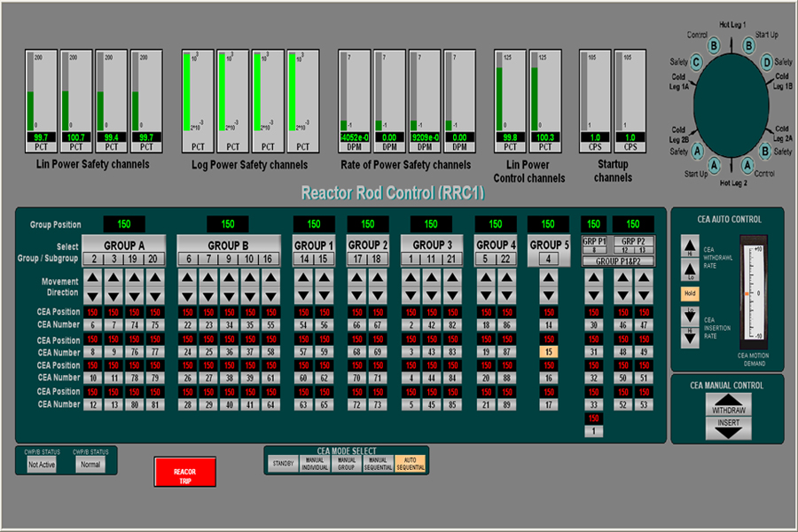Click the up arrow for subgroup 11 in Group 3
This screenshot has height=532, width=798.
coord(432,278)
